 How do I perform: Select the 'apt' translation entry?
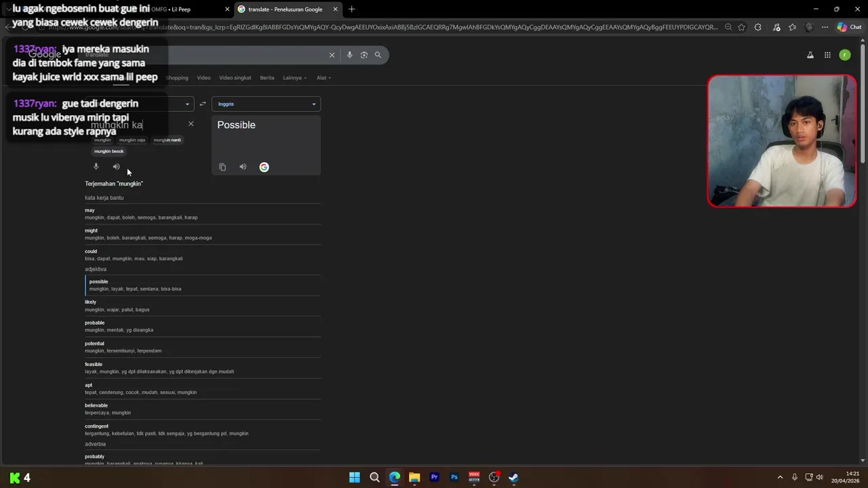tap(203, 388)
